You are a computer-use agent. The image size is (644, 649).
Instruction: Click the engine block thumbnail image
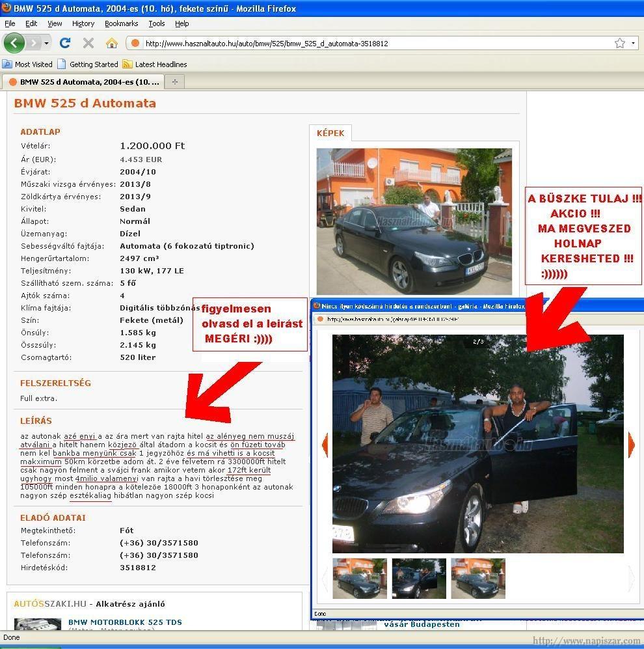tap(38, 624)
